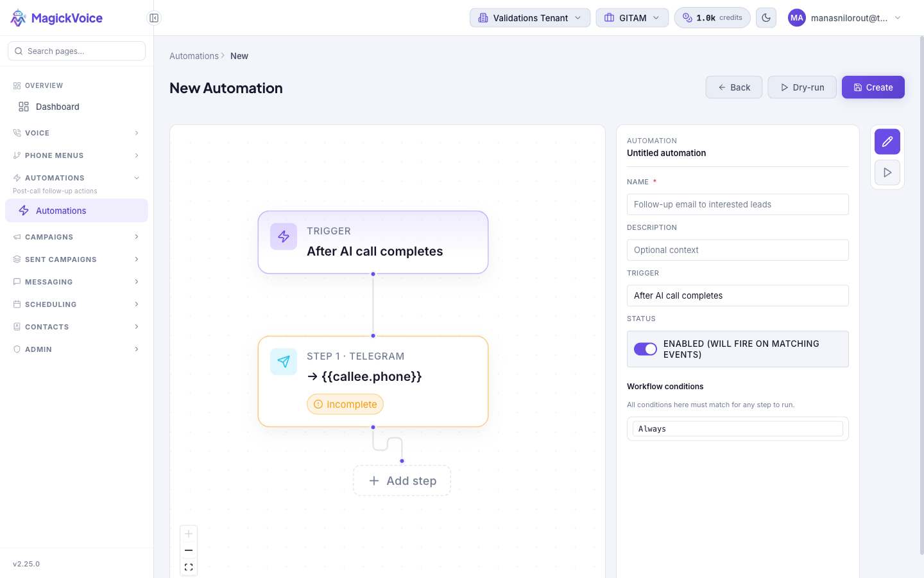Click the Phone Menus branch icon

tap(17, 155)
